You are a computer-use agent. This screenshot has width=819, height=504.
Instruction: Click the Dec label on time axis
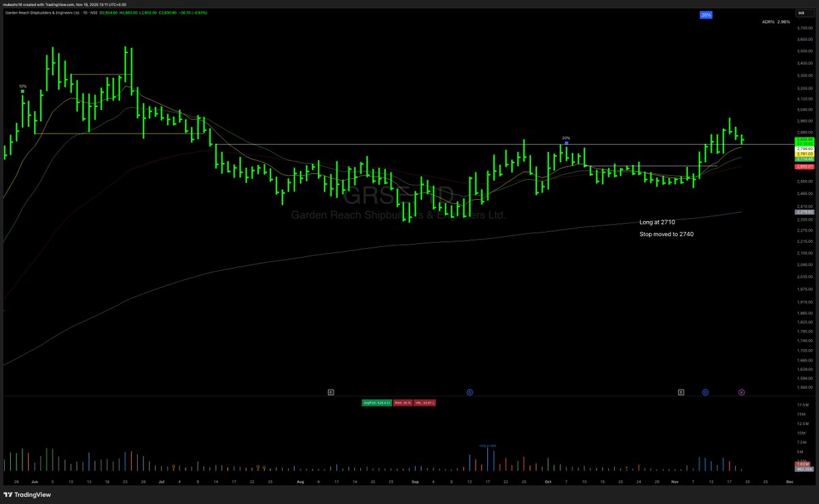[x=789, y=481]
